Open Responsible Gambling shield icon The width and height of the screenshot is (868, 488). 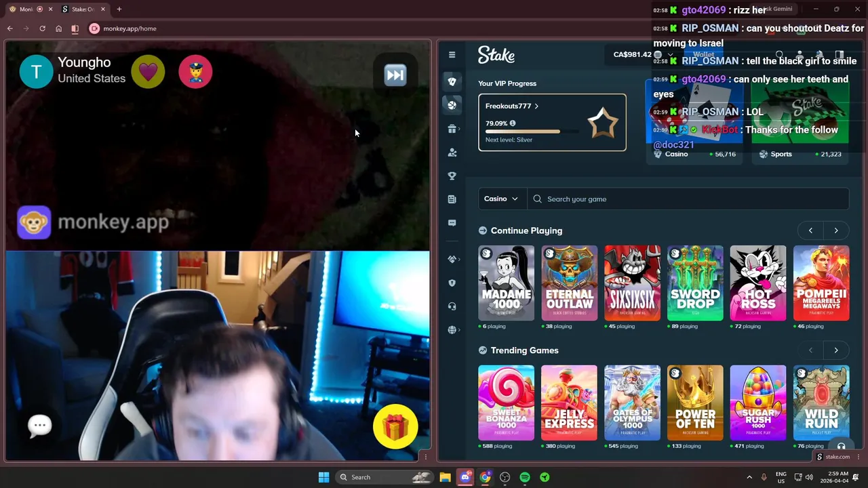point(452,283)
